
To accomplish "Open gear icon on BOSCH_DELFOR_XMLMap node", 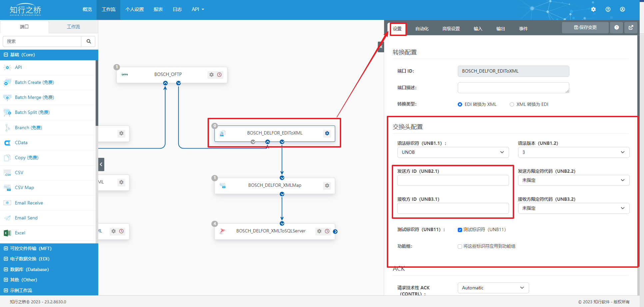I will click(x=327, y=185).
